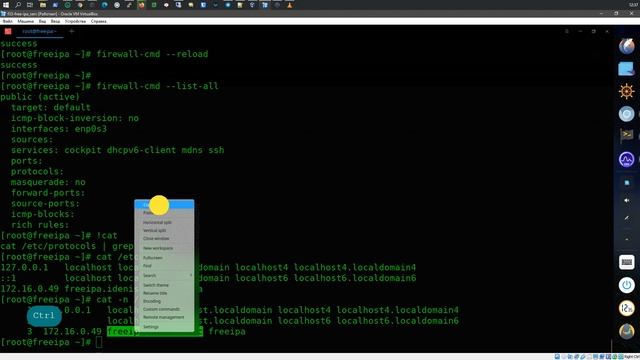The width and height of the screenshot is (640, 360).
Task: Open the Справка menu in VirtualBox
Action: 98,21
